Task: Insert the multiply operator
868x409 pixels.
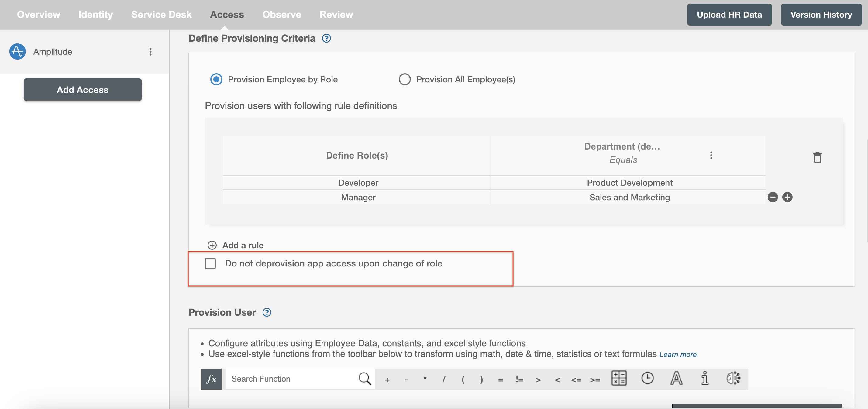Action: [x=425, y=379]
